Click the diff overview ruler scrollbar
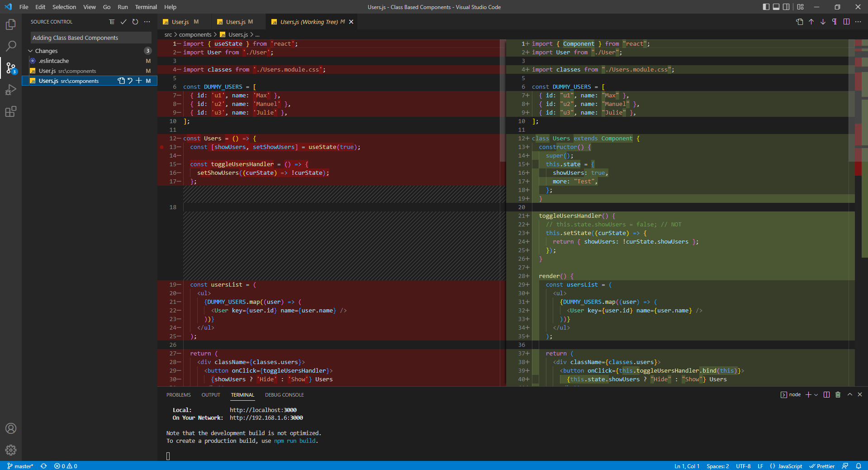Image resolution: width=868 pixels, height=470 pixels. coord(861,212)
